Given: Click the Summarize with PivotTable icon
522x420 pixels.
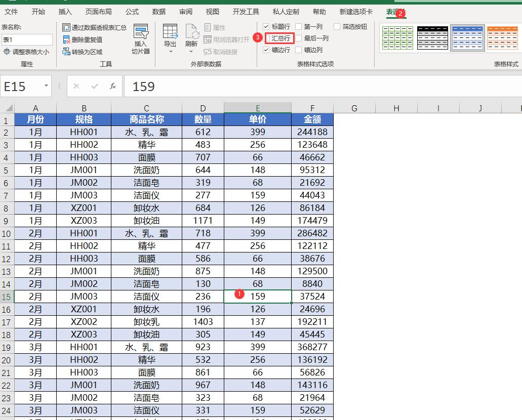Looking at the screenshot, I should point(66,27).
